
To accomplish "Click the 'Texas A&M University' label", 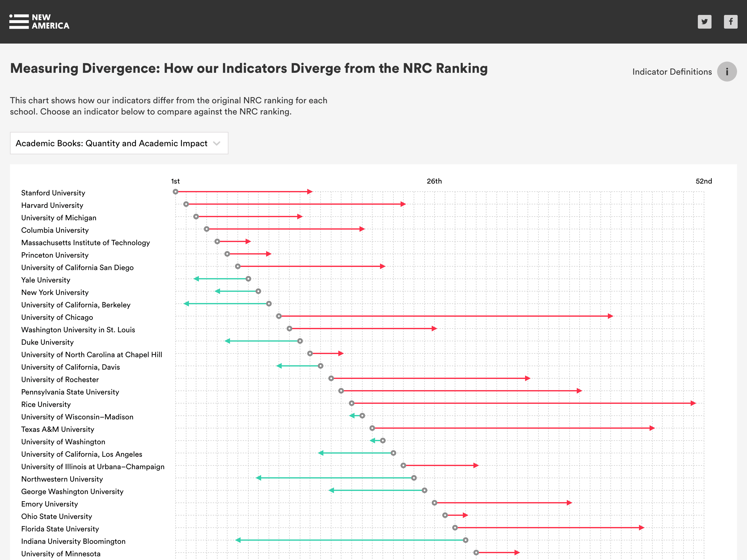I will tap(58, 429).
